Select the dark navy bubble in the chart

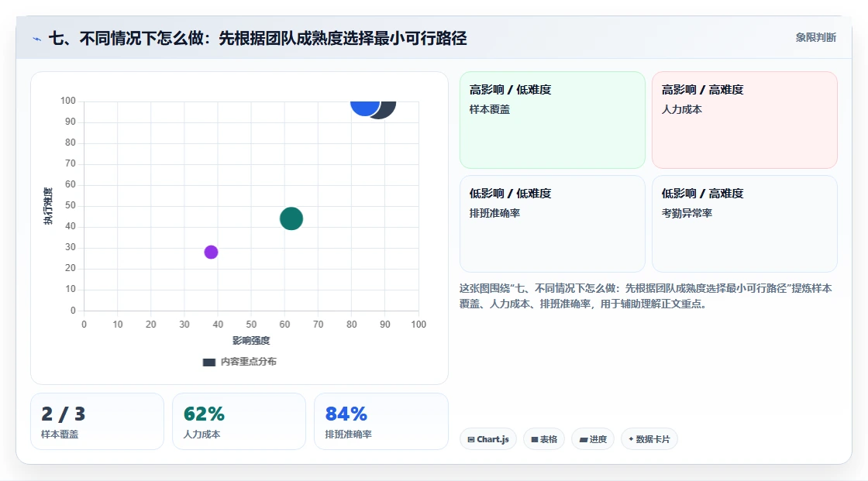[388, 109]
